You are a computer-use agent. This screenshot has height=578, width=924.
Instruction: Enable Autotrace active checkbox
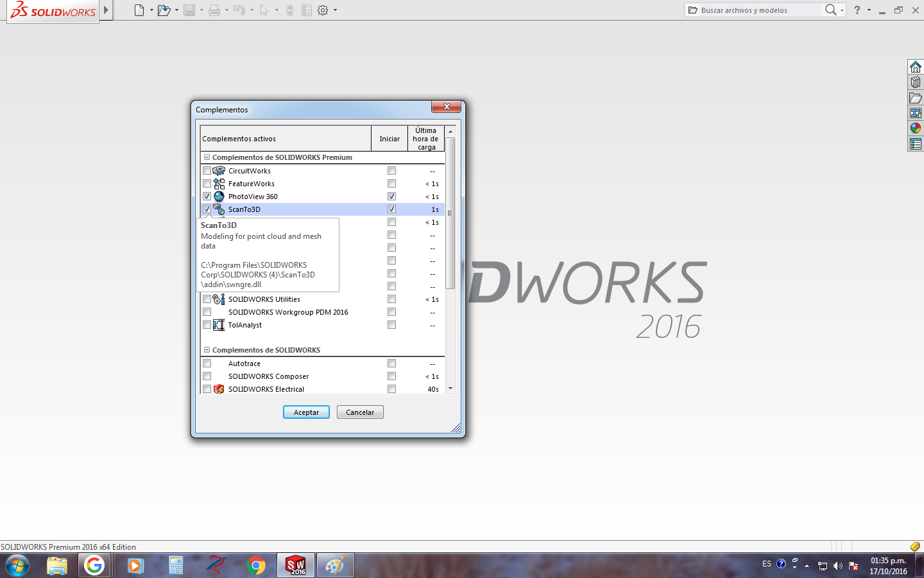pos(207,363)
